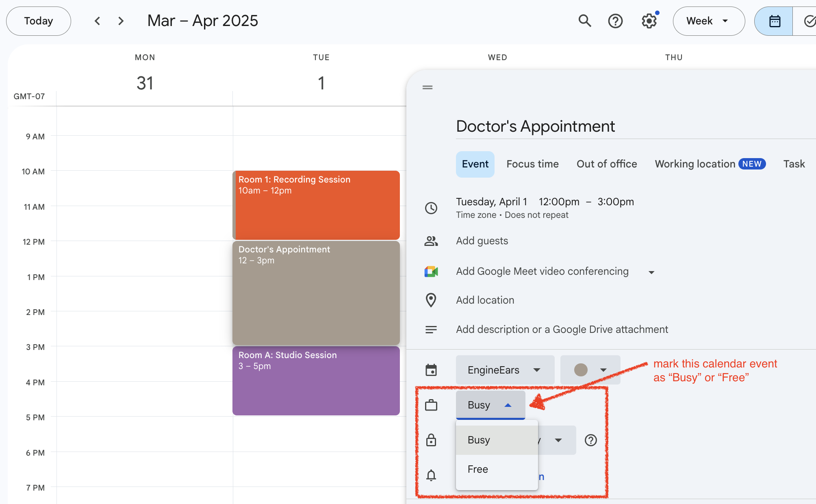Screen dimensions: 816x504
Task: Click the help question mark icon
Action: click(615, 21)
